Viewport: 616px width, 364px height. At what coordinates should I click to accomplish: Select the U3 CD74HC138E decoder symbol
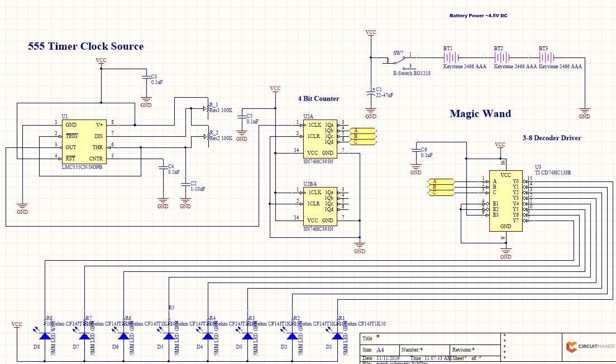click(505, 201)
